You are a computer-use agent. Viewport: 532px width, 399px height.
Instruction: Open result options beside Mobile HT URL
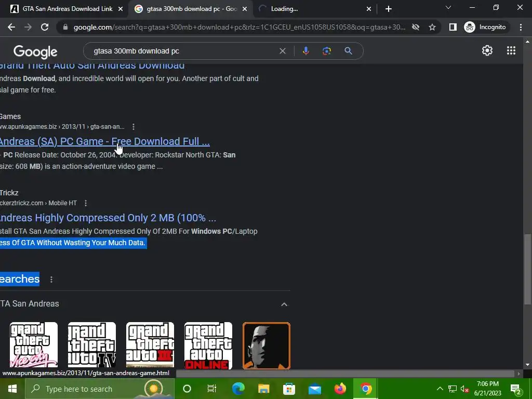click(x=86, y=203)
